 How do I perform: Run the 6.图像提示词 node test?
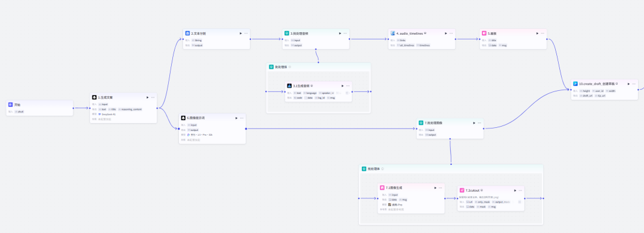(x=236, y=118)
